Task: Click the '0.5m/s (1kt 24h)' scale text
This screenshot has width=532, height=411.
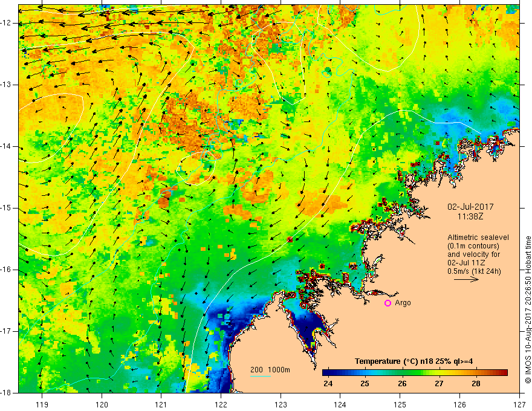Action: [x=475, y=271]
